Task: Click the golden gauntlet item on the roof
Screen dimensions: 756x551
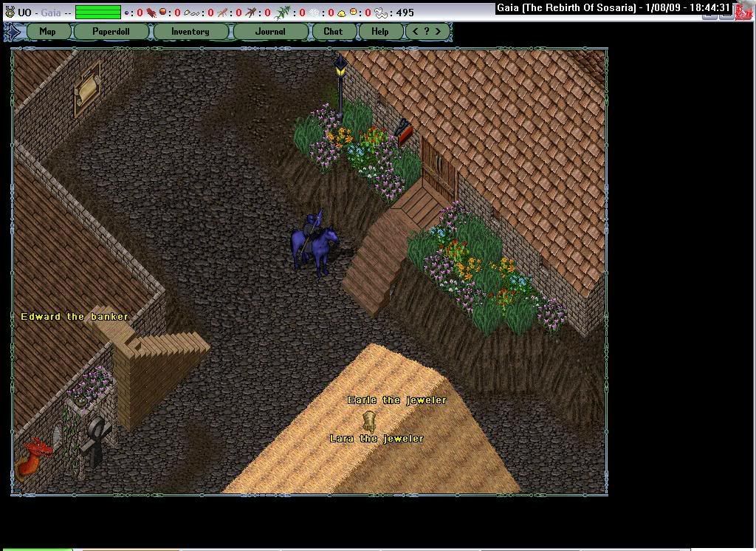Action: click(x=369, y=422)
